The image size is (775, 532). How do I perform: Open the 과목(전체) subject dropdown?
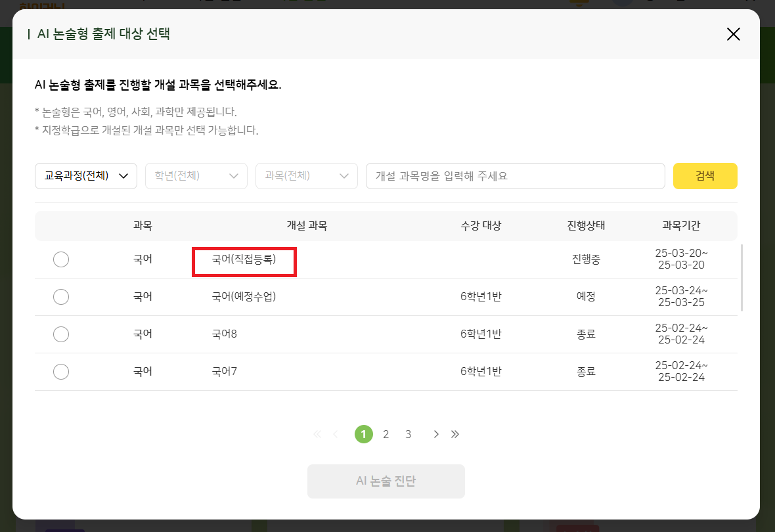(307, 176)
